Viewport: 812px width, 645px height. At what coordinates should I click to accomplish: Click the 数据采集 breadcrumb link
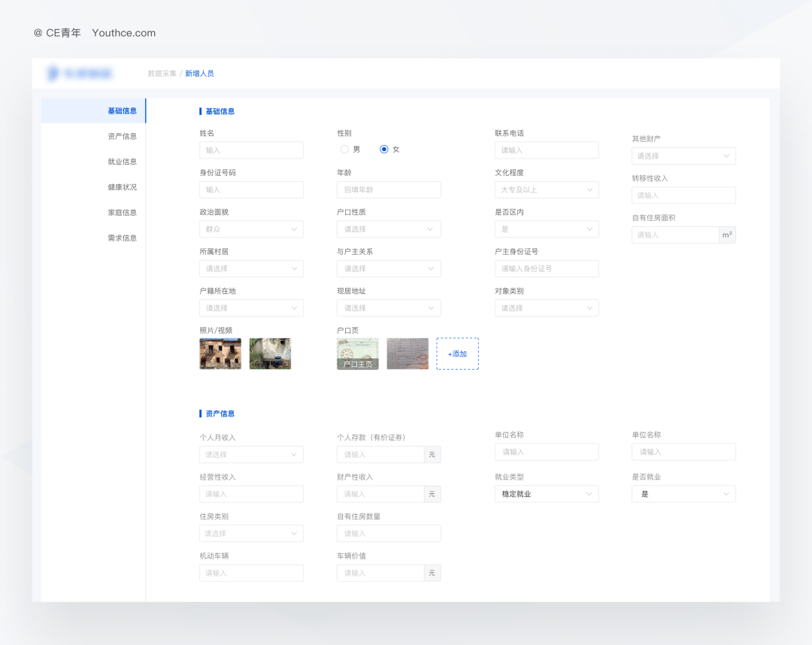[x=162, y=73]
